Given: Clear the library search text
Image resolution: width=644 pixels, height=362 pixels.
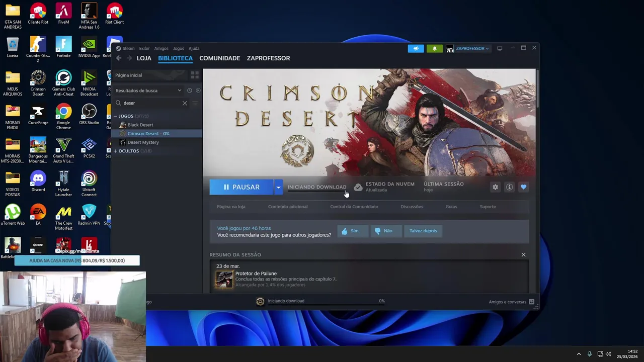Looking at the screenshot, I should tap(185, 103).
